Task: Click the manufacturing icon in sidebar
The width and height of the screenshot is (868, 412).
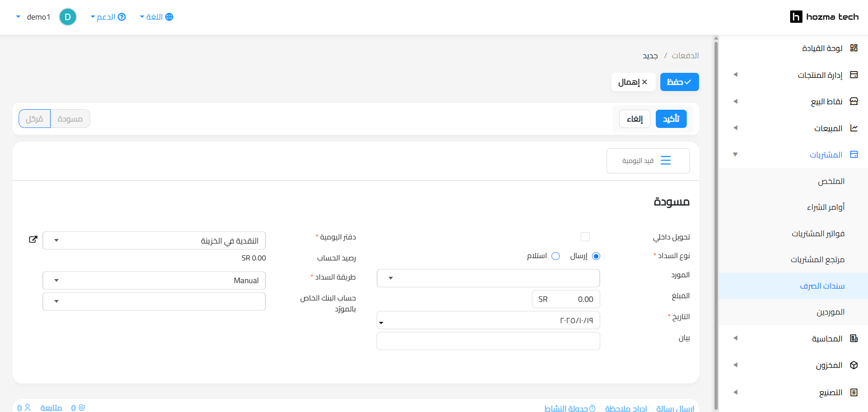Action: (854, 392)
